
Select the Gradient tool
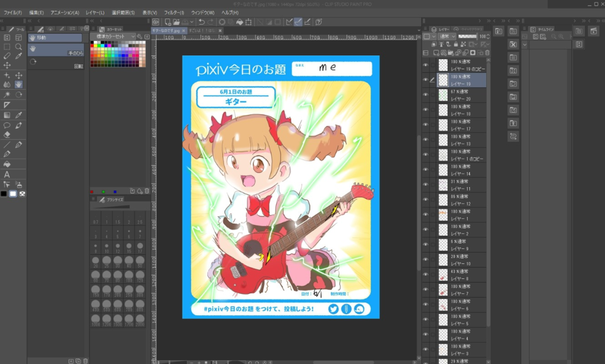coord(7,115)
